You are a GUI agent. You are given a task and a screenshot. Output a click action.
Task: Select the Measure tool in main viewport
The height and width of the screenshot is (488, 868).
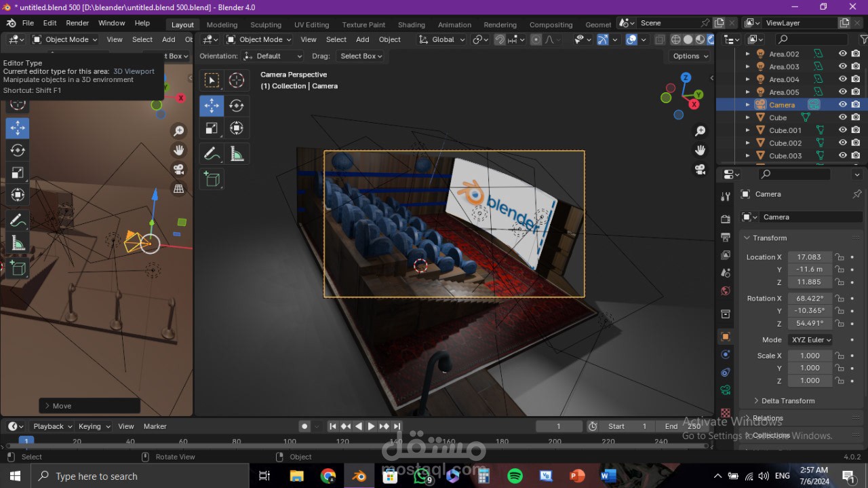(236, 154)
